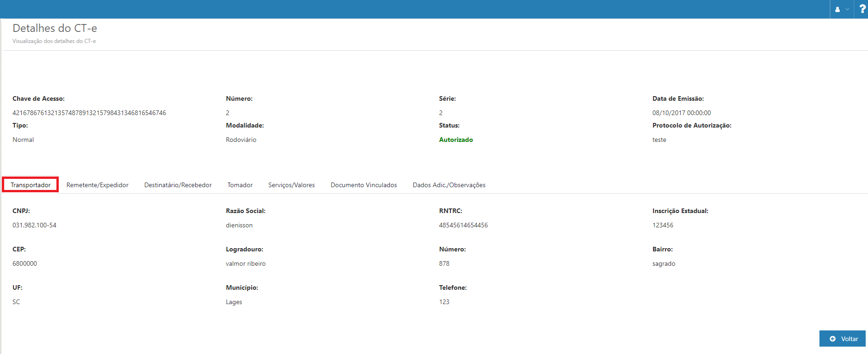Click the Razão Social value dienisson
The height and width of the screenshot is (354, 868).
(239, 225)
